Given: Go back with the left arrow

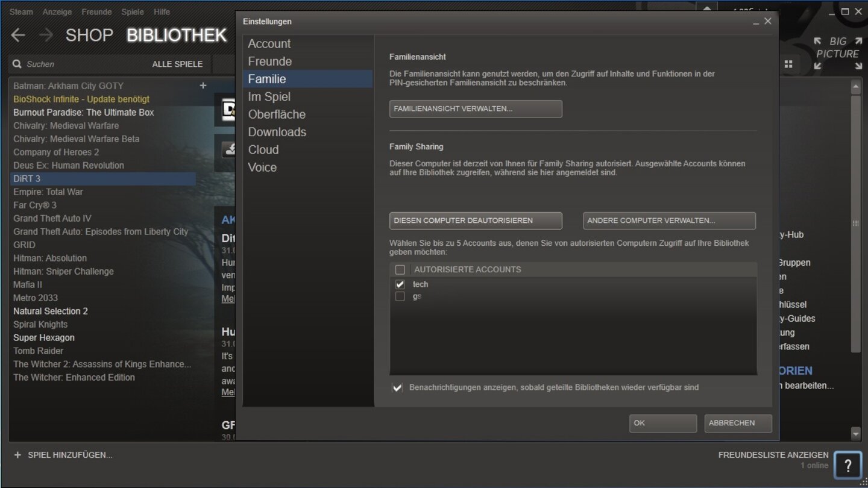Looking at the screenshot, I should [x=18, y=35].
